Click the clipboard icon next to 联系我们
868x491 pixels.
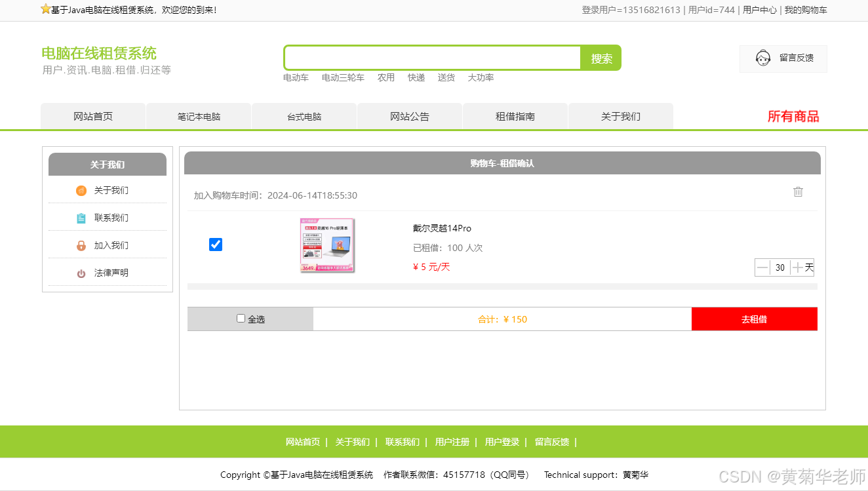pos(81,218)
